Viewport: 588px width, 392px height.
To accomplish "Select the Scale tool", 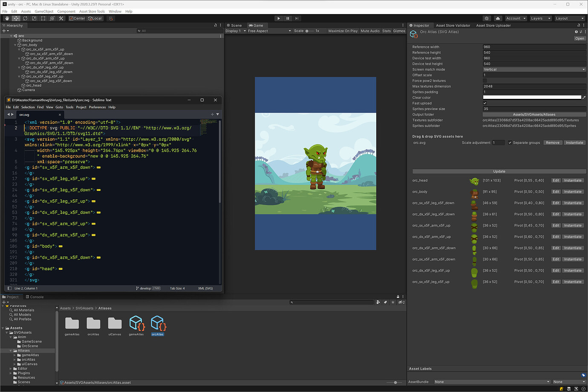I will click(34, 18).
